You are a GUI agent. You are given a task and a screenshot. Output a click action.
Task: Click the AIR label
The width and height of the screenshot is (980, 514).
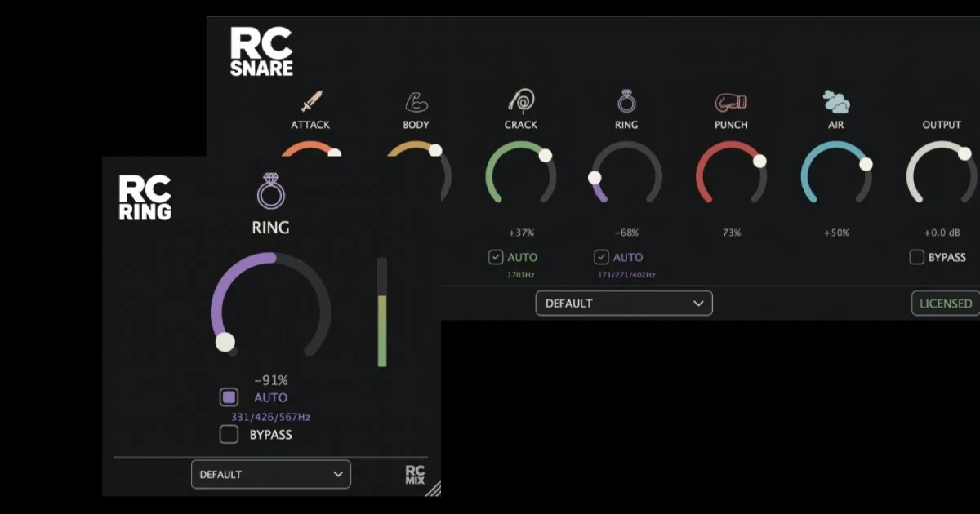click(836, 125)
